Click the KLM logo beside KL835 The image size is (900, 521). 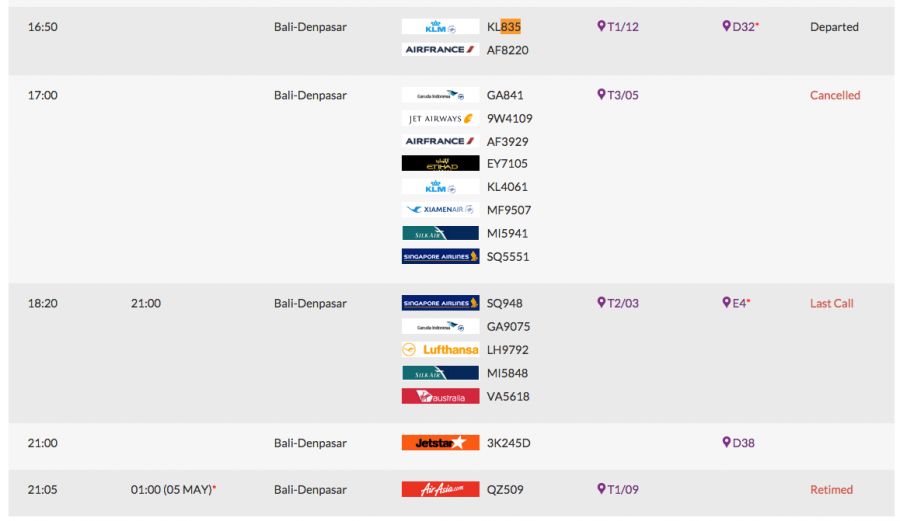click(440, 27)
